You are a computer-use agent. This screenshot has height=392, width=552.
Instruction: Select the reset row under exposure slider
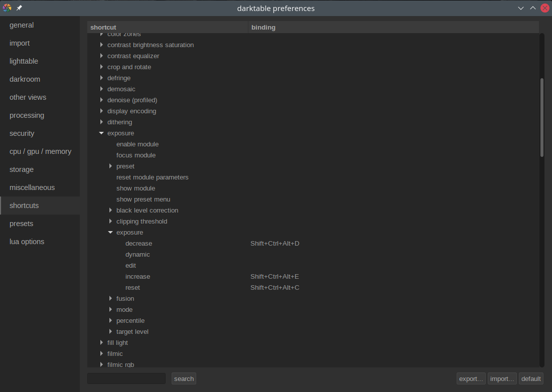(313, 288)
